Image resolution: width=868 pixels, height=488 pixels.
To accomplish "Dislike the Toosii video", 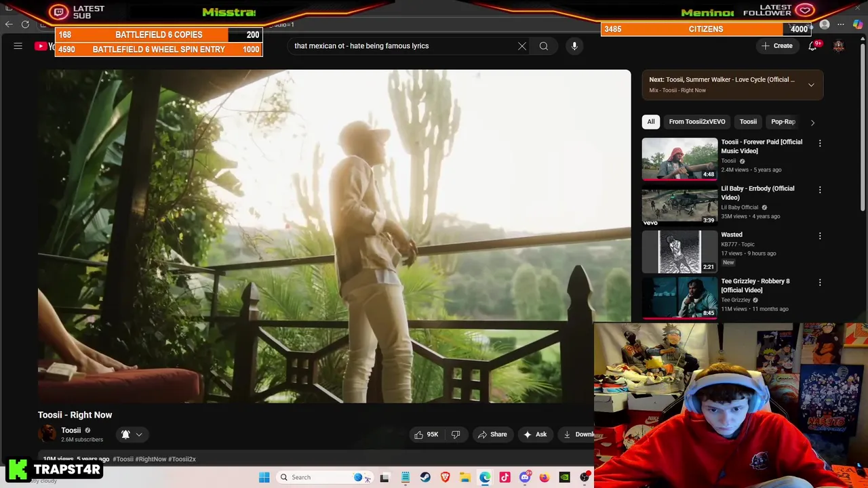I will [456, 434].
